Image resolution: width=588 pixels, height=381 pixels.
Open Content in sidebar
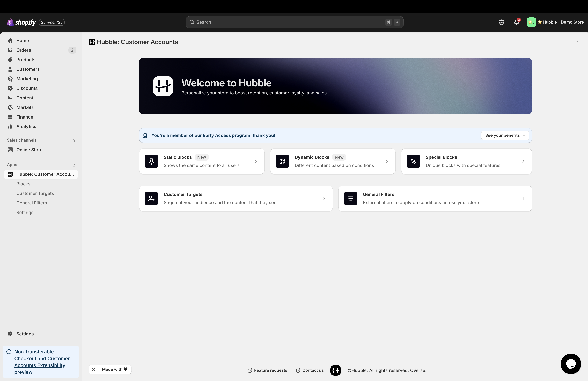41,98
